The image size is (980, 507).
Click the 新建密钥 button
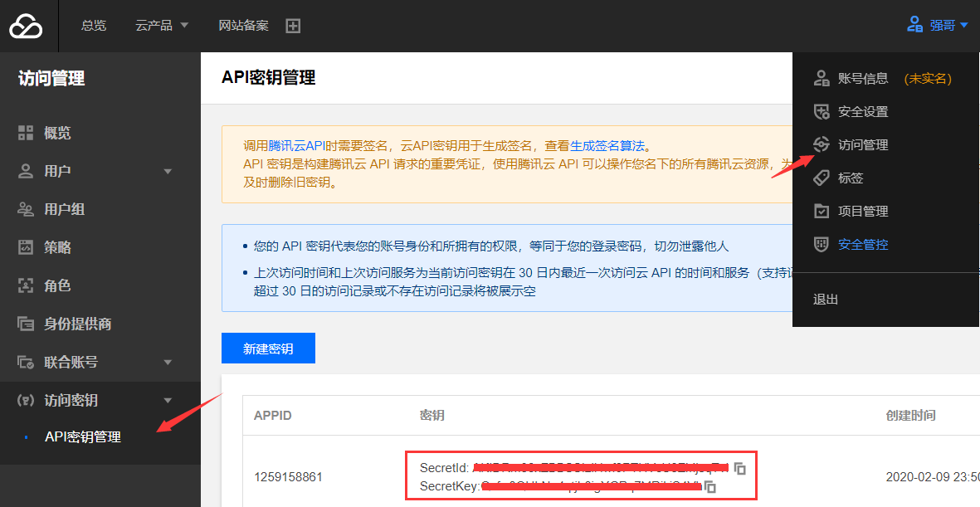point(268,349)
